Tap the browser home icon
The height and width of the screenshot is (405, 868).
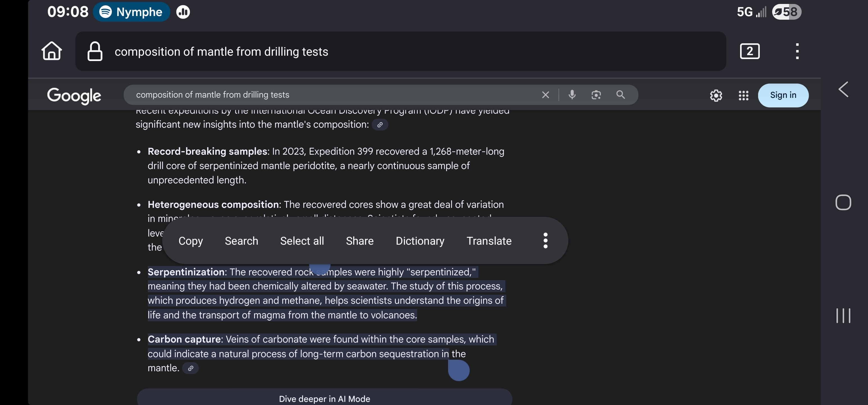[51, 51]
